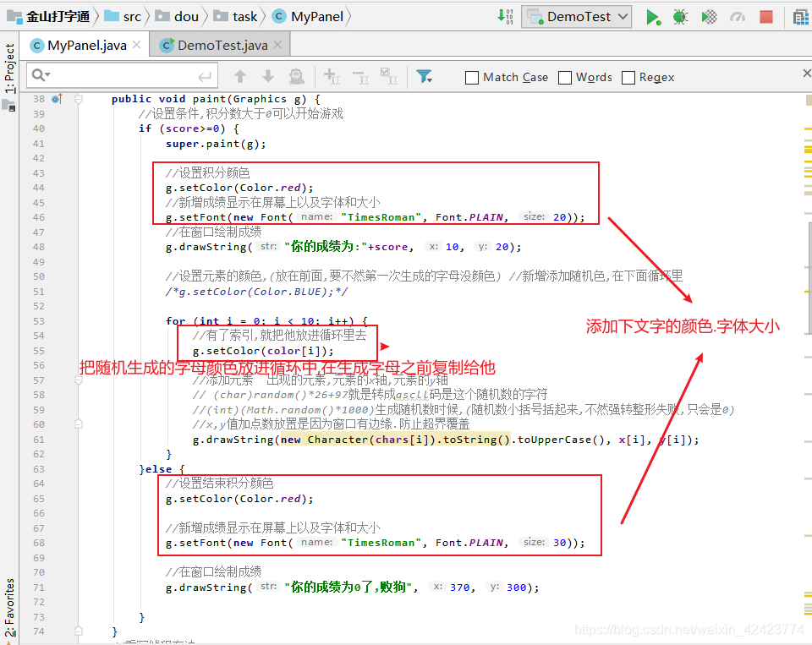Click size value 30 on line 68
Viewport: 812px width, 645px height.
[x=560, y=543]
